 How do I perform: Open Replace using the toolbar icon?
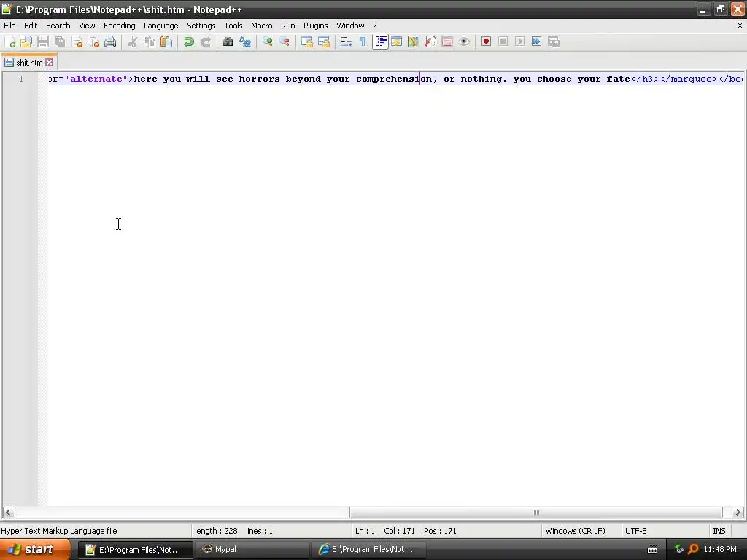245,42
